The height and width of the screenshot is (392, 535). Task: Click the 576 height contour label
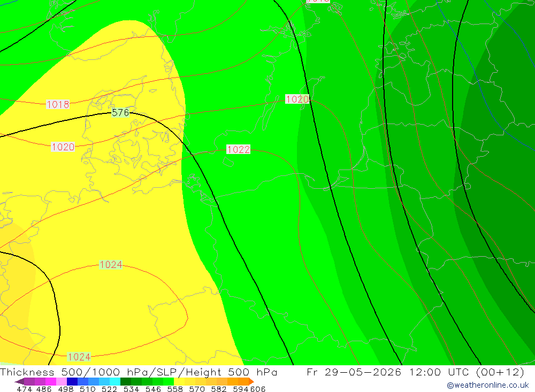click(x=120, y=112)
